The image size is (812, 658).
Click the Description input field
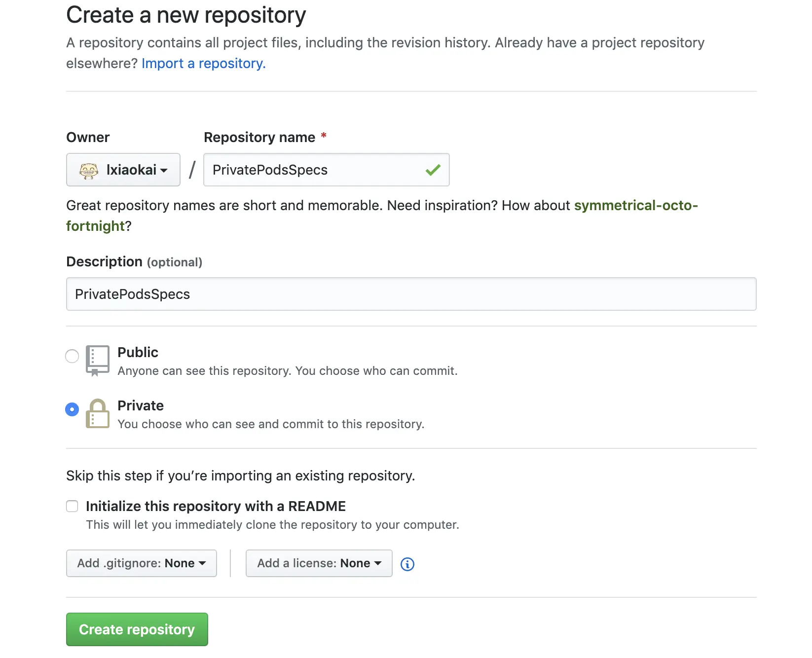click(x=411, y=294)
